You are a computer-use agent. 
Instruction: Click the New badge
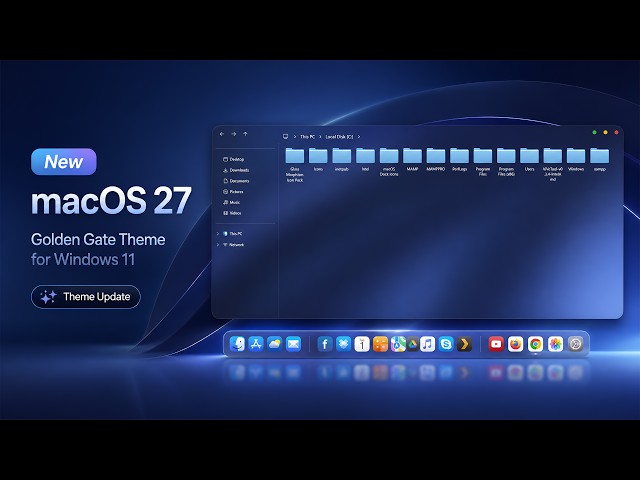click(64, 162)
